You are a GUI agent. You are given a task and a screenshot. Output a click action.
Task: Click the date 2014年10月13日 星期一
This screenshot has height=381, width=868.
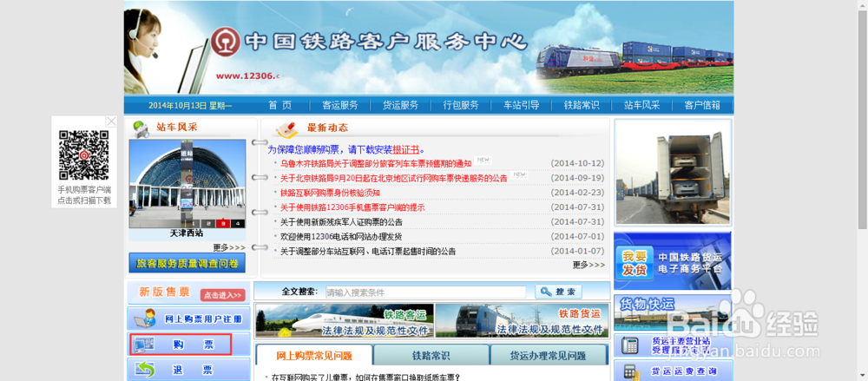coord(190,105)
